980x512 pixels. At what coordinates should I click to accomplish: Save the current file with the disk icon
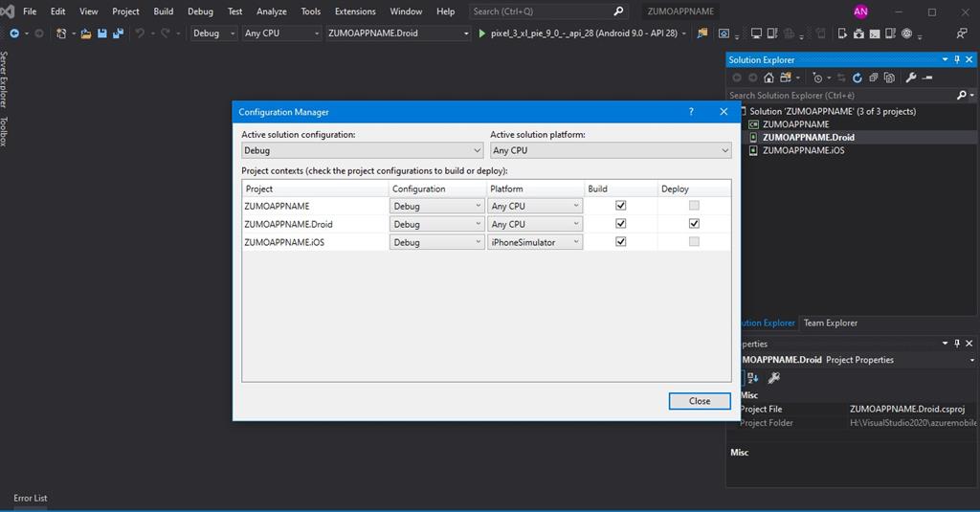coord(101,33)
